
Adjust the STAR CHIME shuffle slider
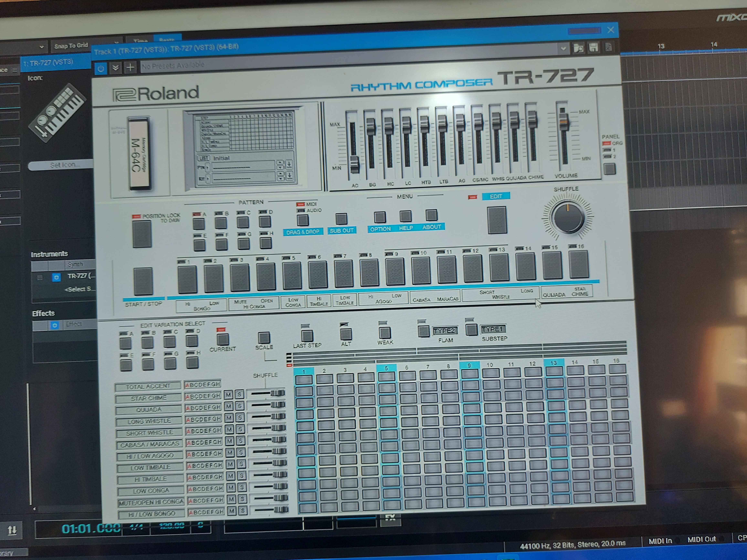(x=278, y=393)
